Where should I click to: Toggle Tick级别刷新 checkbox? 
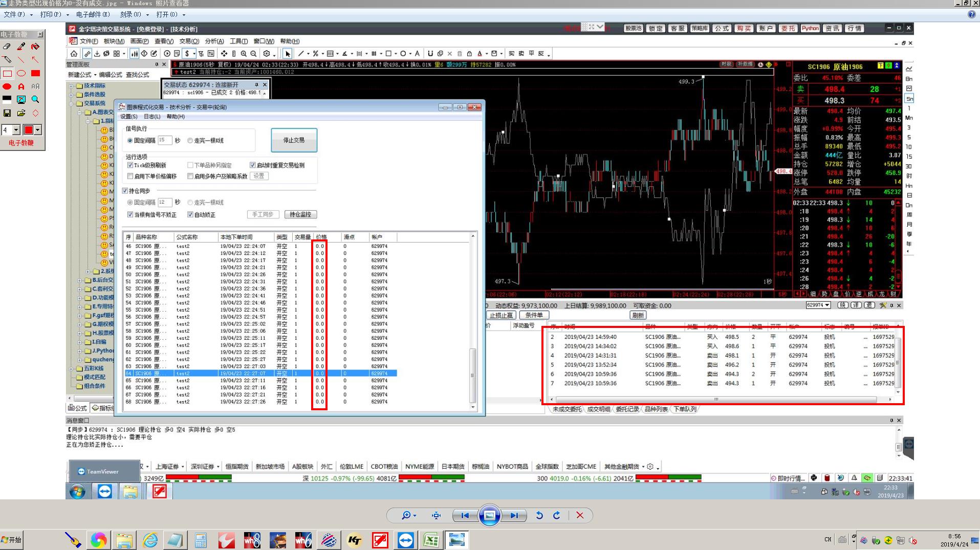[x=130, y=165]
